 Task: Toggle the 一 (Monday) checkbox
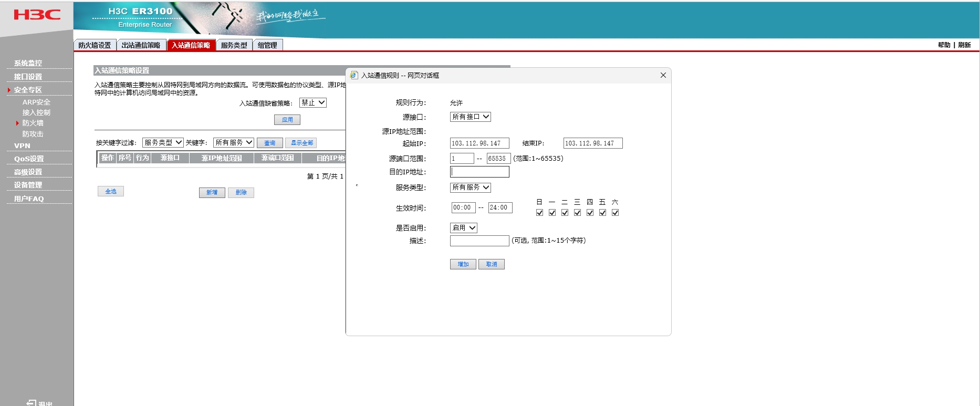pyautogui.click(x=552, y=213)
